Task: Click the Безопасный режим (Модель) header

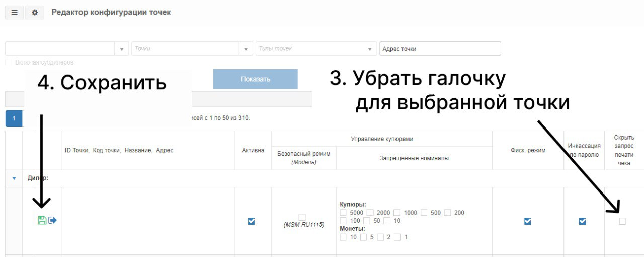Action: coord(304,158)
